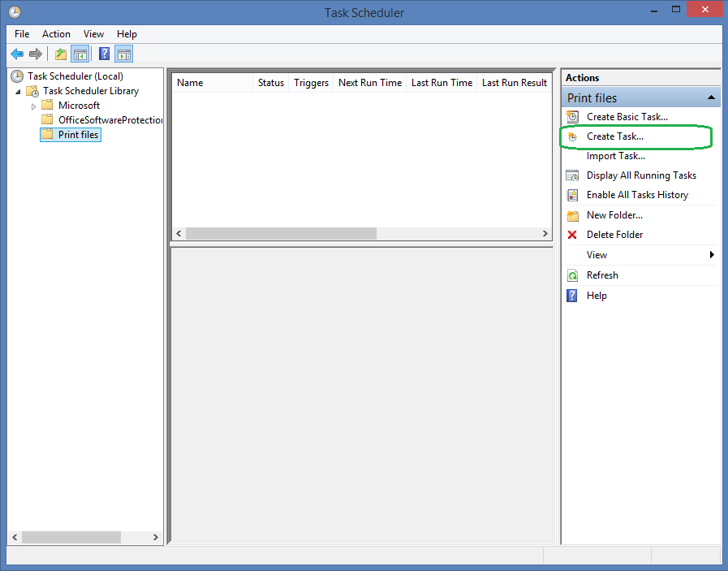The width and height of the screenshot is (728, 571).
Task: Select OfficeSoftwareProtection tree folder
Action: point(110,120)
